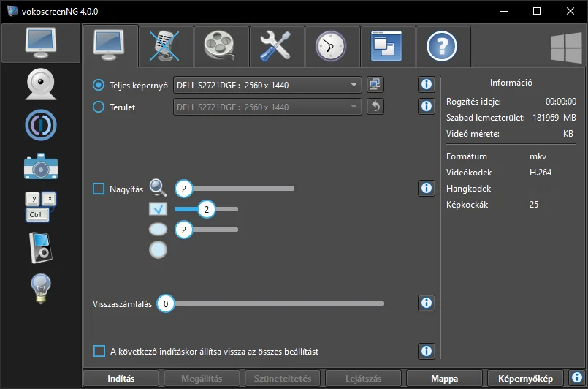Open the media player sidebar icon
The height and width of the screenshot is (389, 588).
pyautogui.click(x=40, y=248)
